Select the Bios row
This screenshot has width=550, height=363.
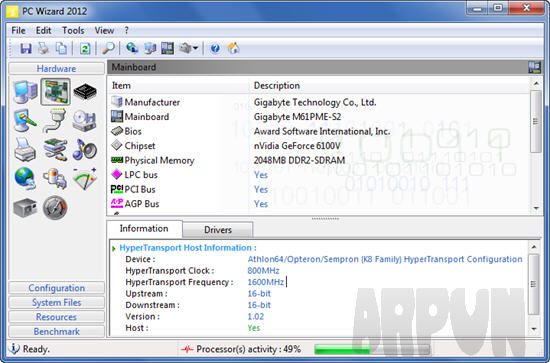[x=319, y=131]
